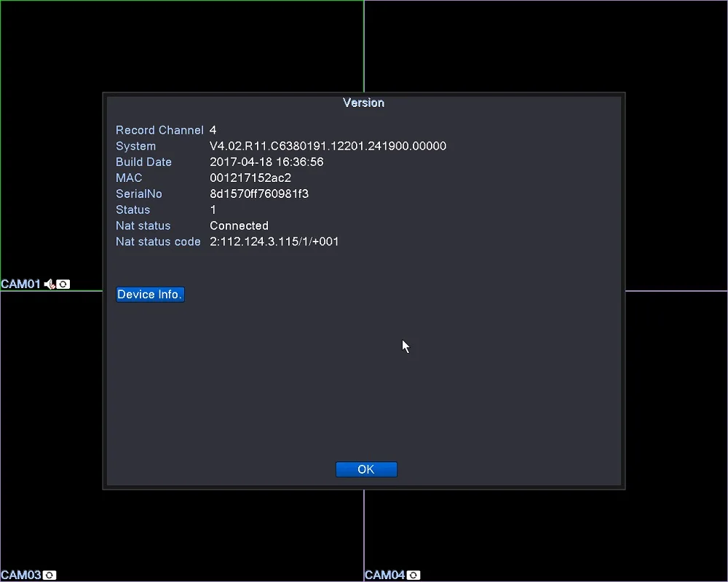
Task: Select the CAM03 channel label
Action: pyautogui.click(x=21, y=575)
